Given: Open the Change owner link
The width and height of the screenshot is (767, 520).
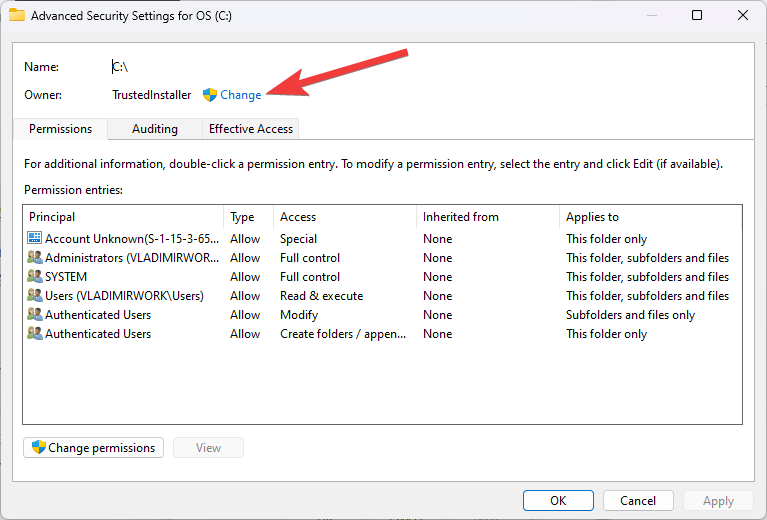Looking at the screenshot, I should pos(241,95).
